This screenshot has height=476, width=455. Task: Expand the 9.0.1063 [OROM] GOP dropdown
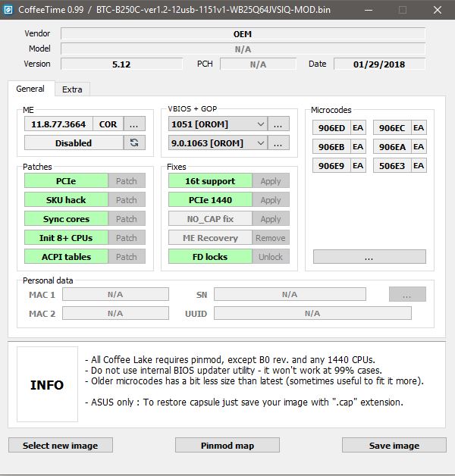click(260, 143)
